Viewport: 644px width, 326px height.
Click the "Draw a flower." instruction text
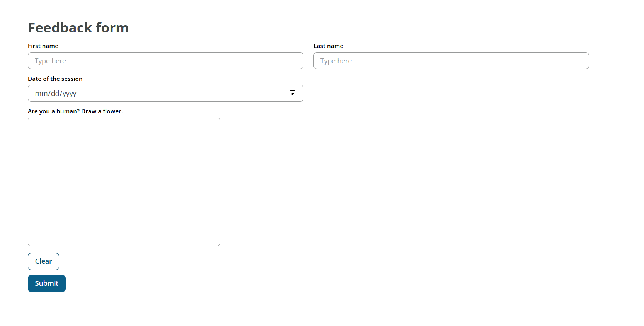coord(102,111)
